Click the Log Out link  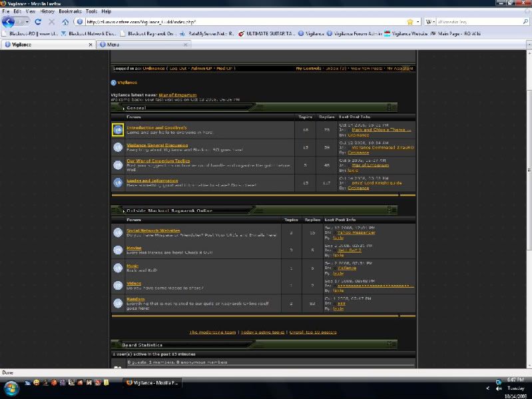point(176,68)
